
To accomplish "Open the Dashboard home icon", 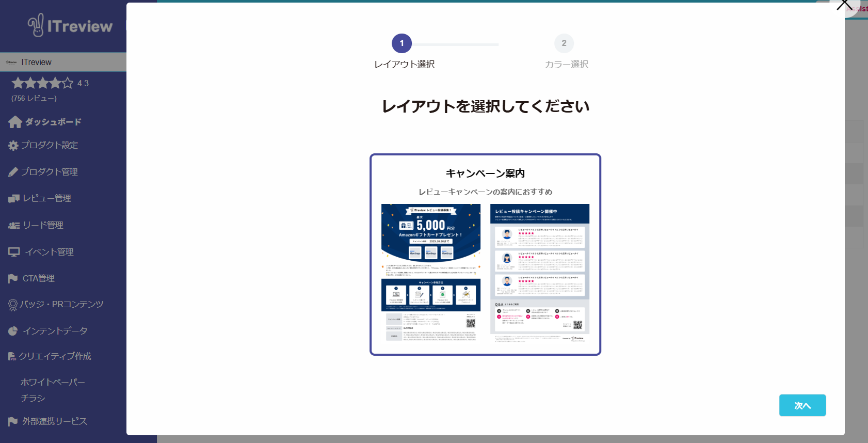I will pyautogui.click(x=15, y=122).
